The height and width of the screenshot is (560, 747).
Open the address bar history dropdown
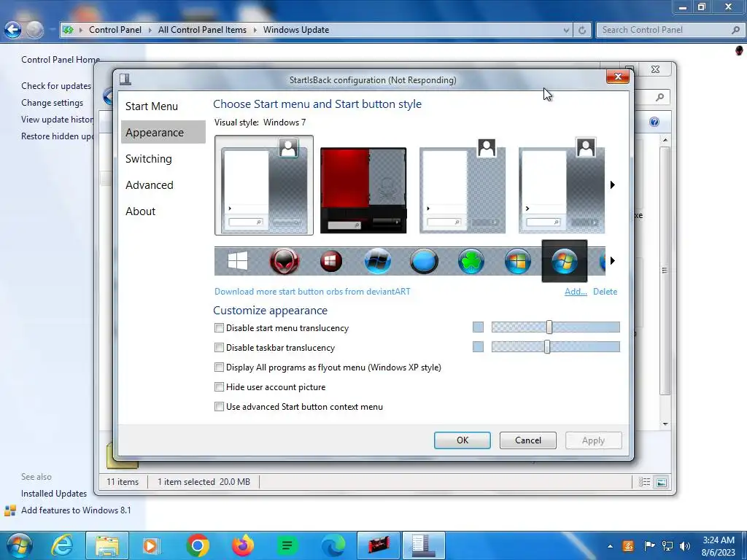pyautogui.click(x=566, y=30)
